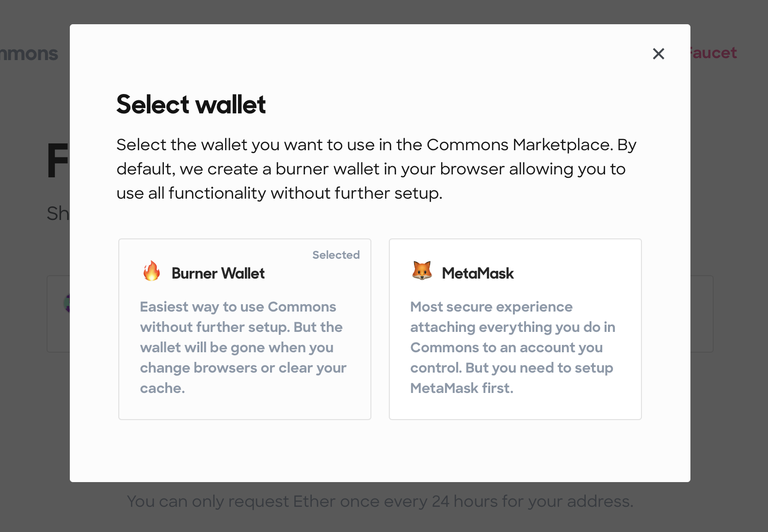Click the large F heading behind the dialog
768x532 pixels.
pyautogui.click(x=58, y=161)
